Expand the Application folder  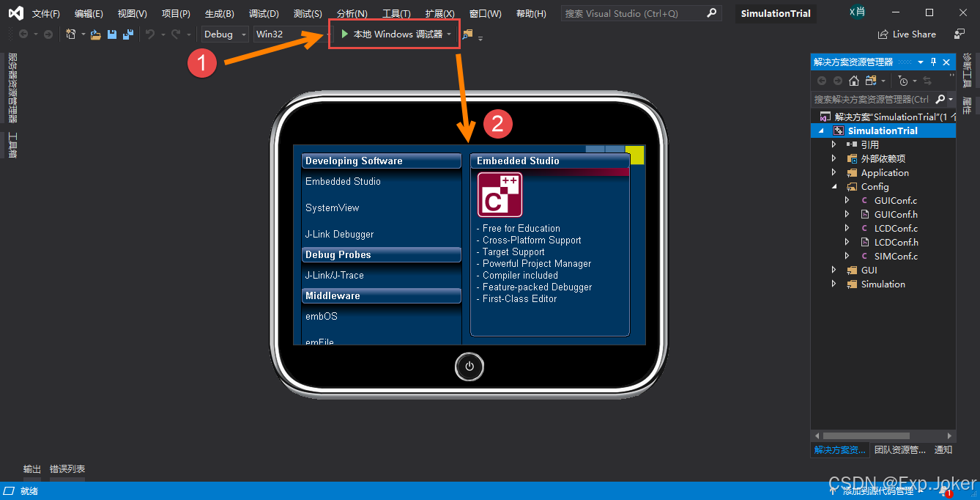834,173
